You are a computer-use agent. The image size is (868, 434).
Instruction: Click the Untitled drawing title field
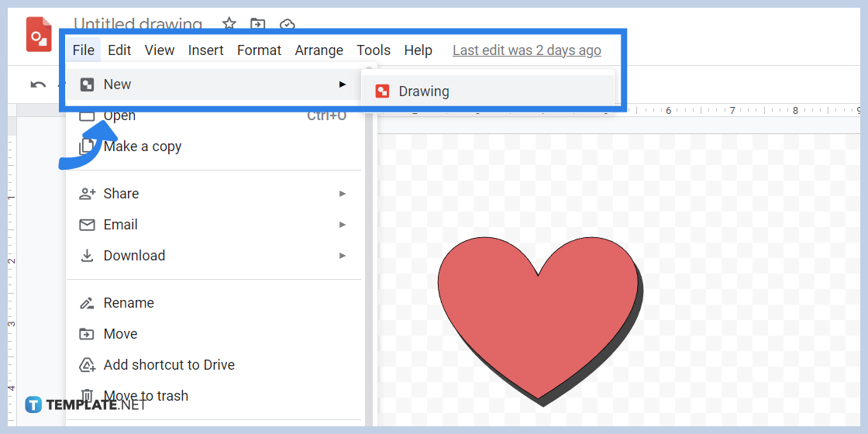click(138, 24)
